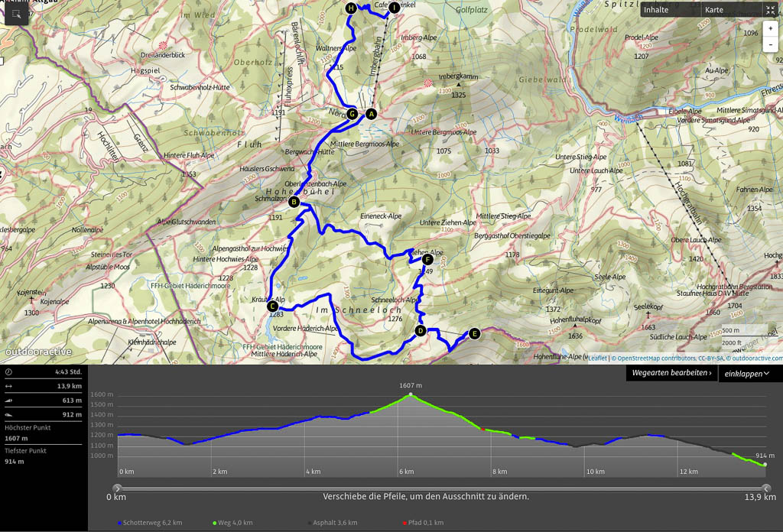
Task: Exit fullscreen with the collapse arrows icon
Action: [x=770, y=10]
